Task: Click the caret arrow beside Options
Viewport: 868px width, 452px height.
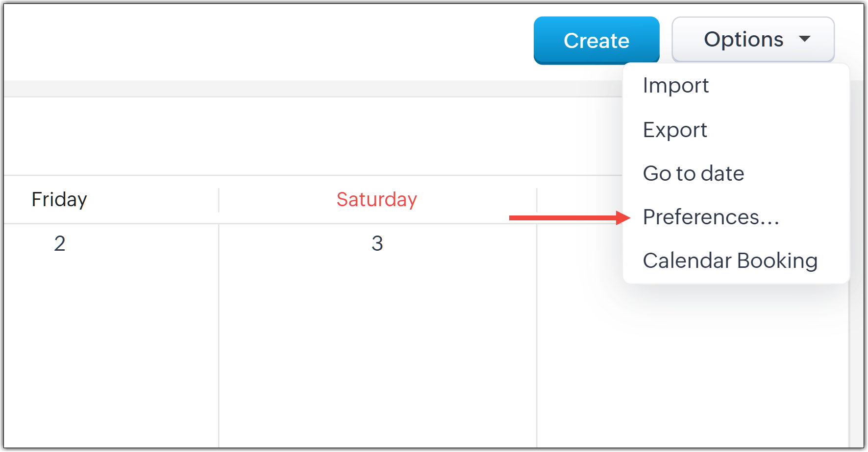Action: [x=804, y=39]
